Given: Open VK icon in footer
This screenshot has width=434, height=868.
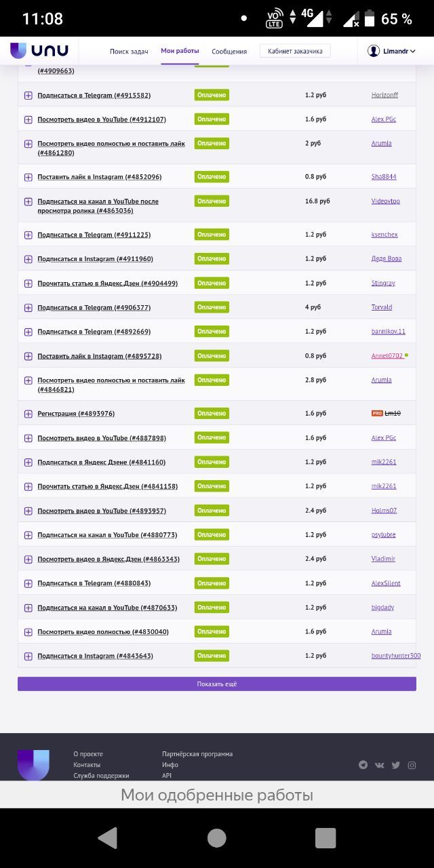Looking at the screenshot, I should click(380, 765).
